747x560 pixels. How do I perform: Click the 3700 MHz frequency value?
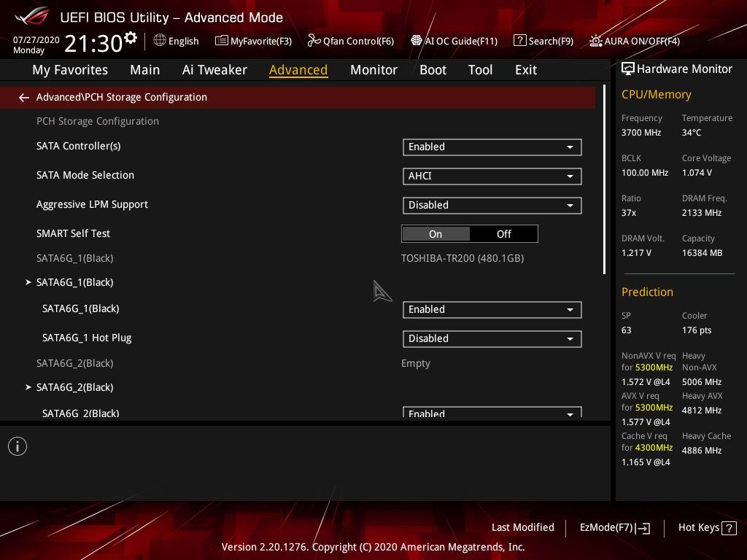(x=640, y=133)
